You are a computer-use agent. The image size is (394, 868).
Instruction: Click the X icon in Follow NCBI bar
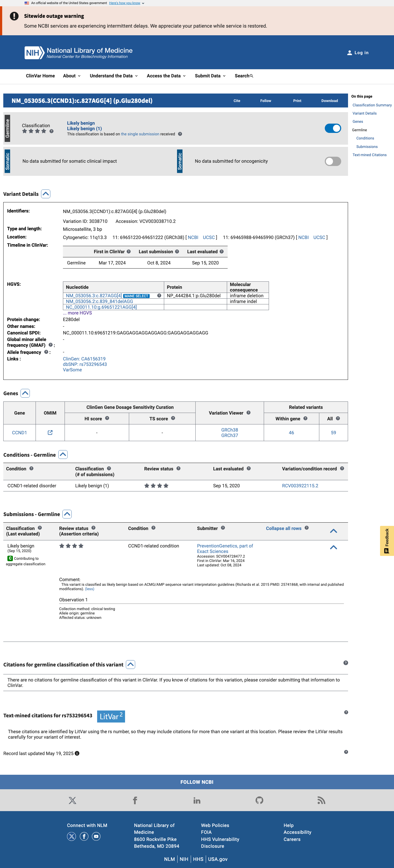point(73,800)
